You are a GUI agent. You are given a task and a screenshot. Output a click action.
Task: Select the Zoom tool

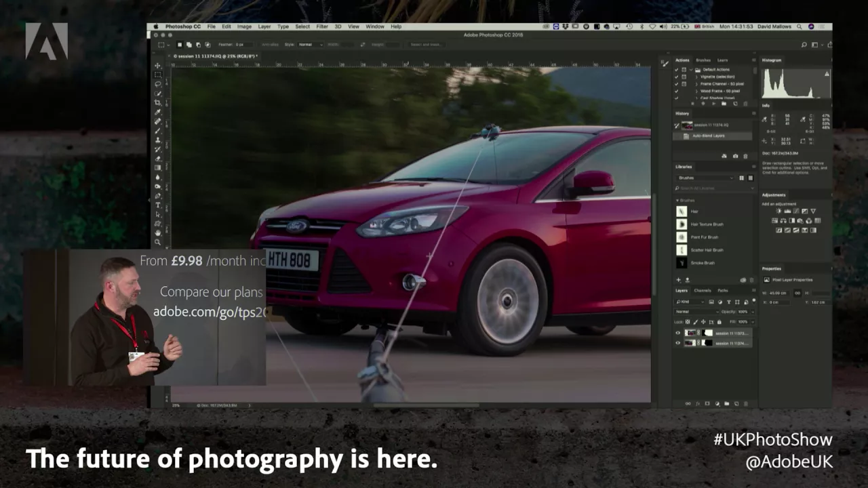(x=158, y=243)
